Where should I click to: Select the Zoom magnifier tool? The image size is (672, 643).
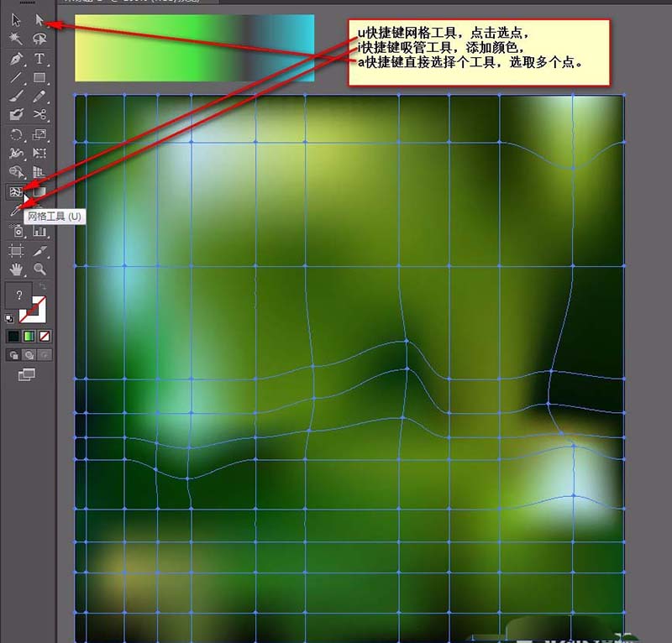click(39, 269)
